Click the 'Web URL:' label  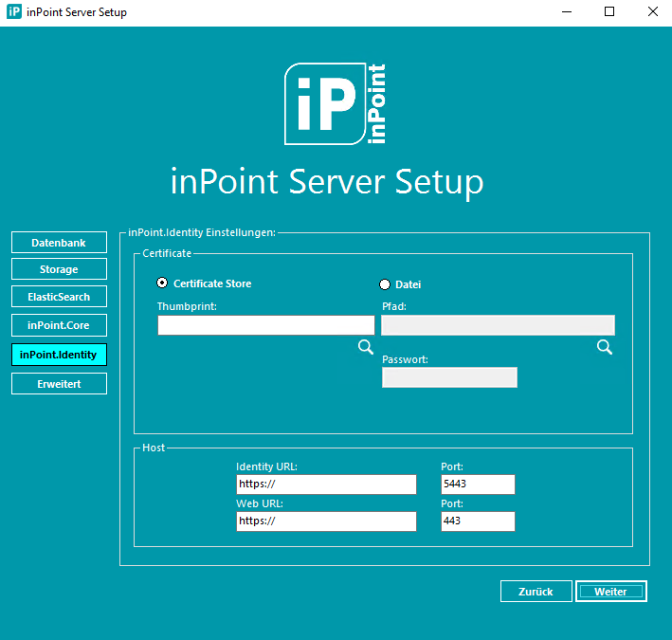point(260,503)
